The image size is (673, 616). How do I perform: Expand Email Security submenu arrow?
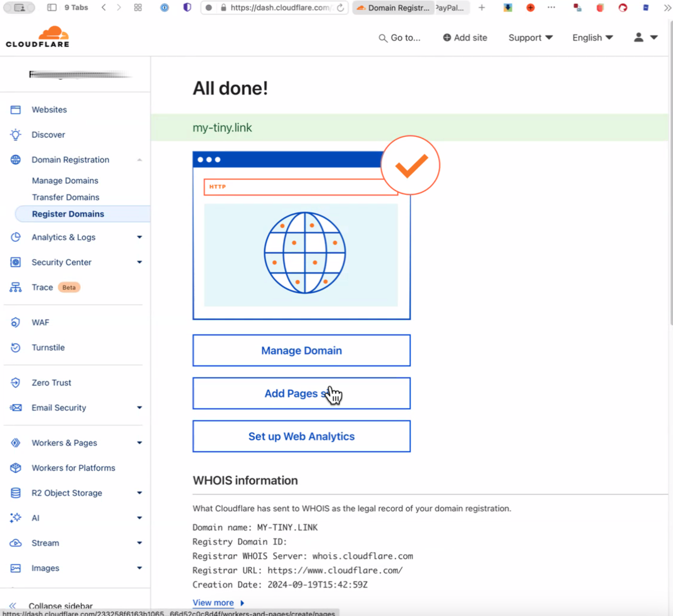[x=140, y=408]
